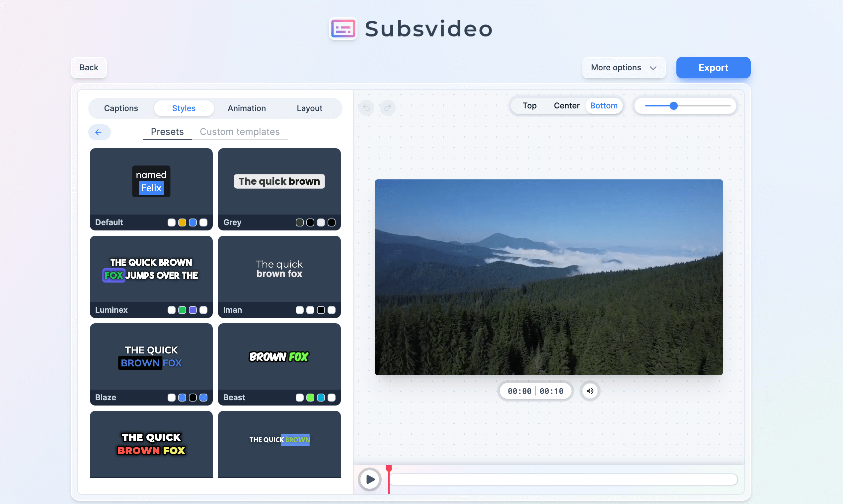Open the Custom templates tab
The image size is (843, 504).
click(240, 132)
